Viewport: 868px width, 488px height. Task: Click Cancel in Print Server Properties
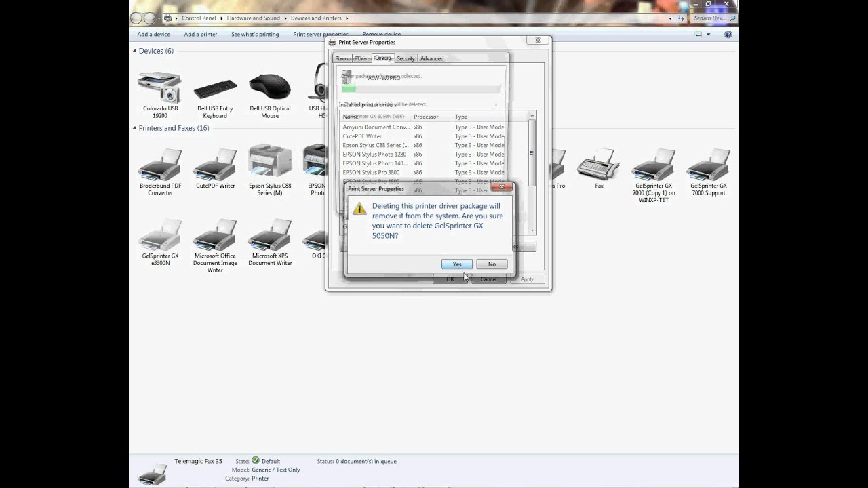[489, 279]
